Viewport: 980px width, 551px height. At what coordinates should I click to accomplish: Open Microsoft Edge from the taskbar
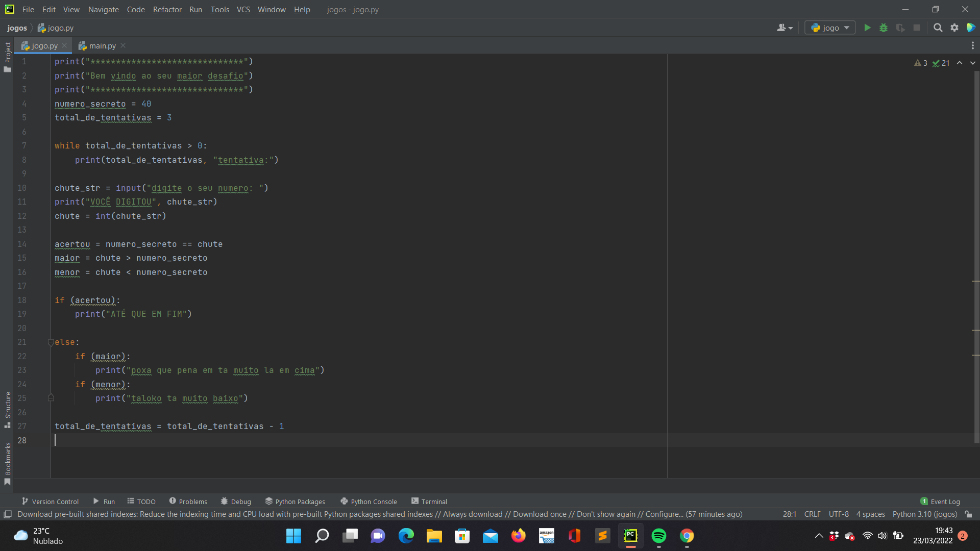pyautogui.click(x=406, y=536)
